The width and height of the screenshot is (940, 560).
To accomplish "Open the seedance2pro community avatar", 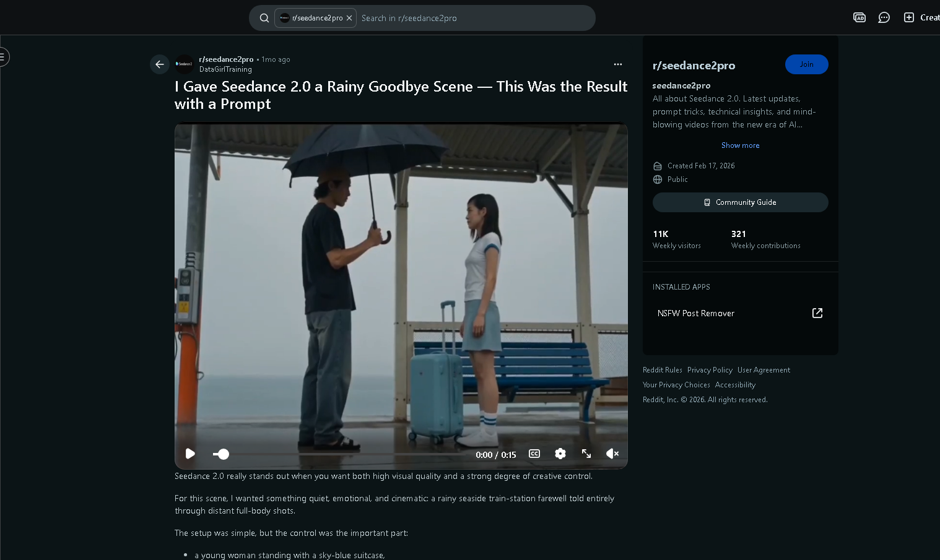I will [185, 64].
